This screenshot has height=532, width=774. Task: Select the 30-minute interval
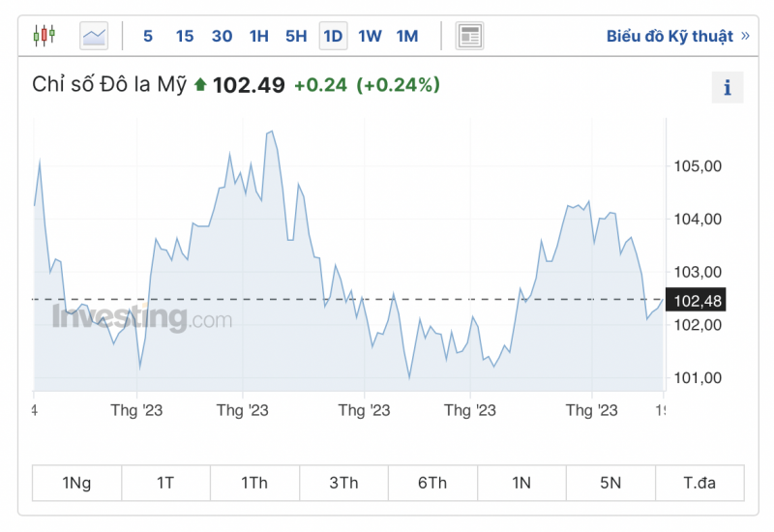tap(222, 36)
